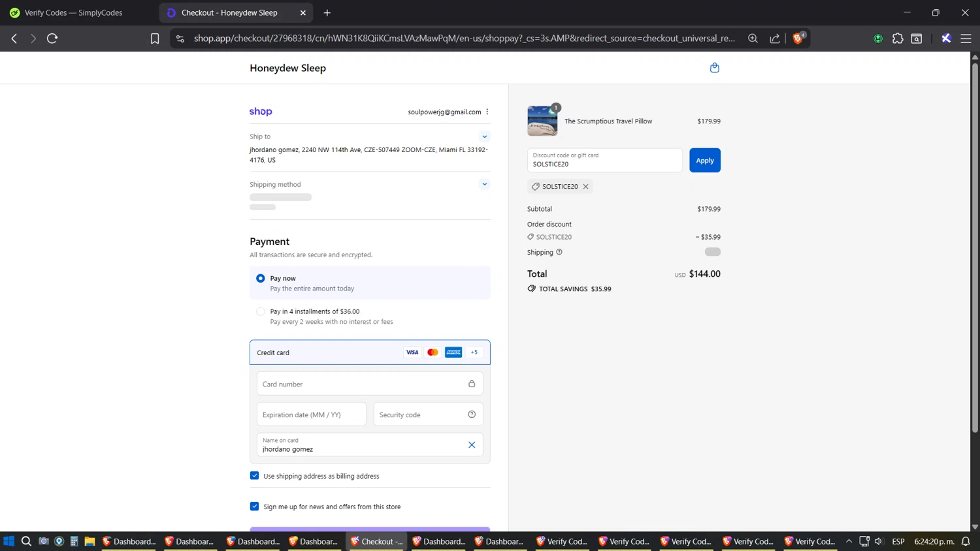Image resolution: width=980 pixels, height=551 pixels.
Task: Expand the Ship to section
Action: [485, 136]
